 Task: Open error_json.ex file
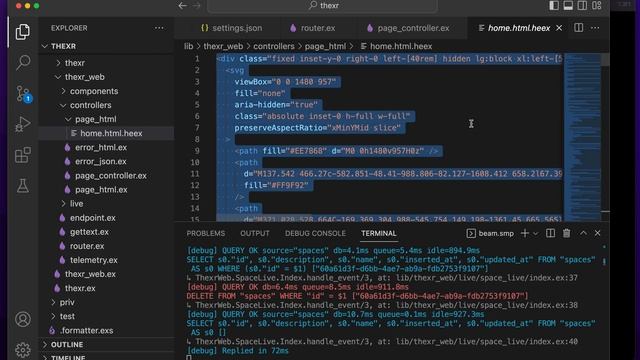(x=107, y=162)
